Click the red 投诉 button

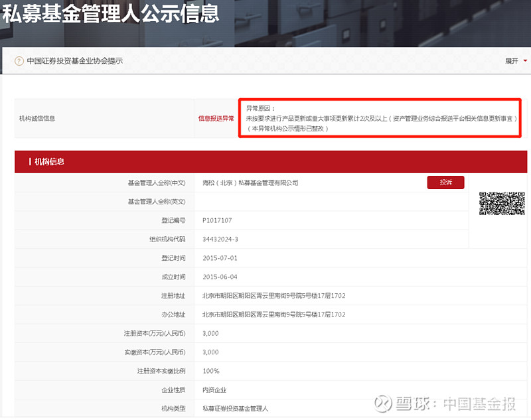point(445,182)
